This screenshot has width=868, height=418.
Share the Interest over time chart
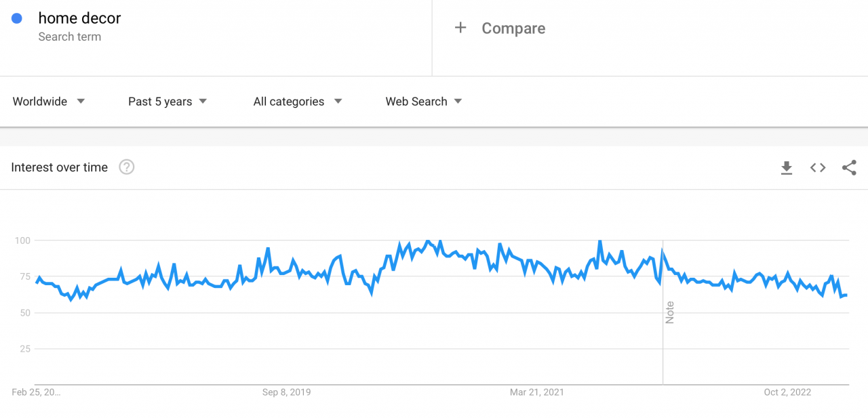click(x=850, y=167)
